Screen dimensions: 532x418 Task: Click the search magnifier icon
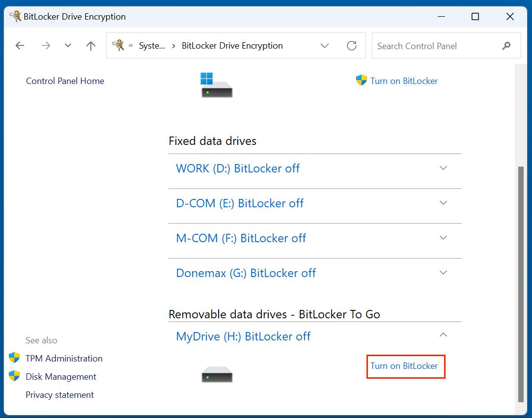(x=506, y=45)
